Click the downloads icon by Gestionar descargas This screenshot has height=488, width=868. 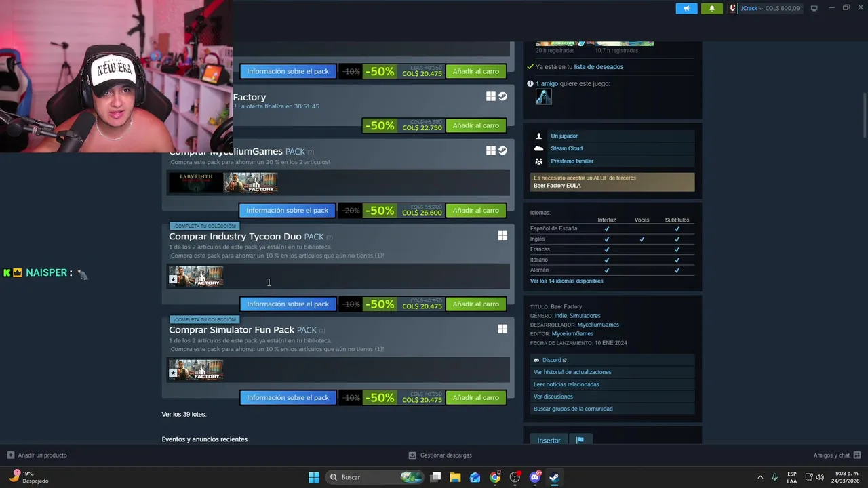(x=412, y=455)
